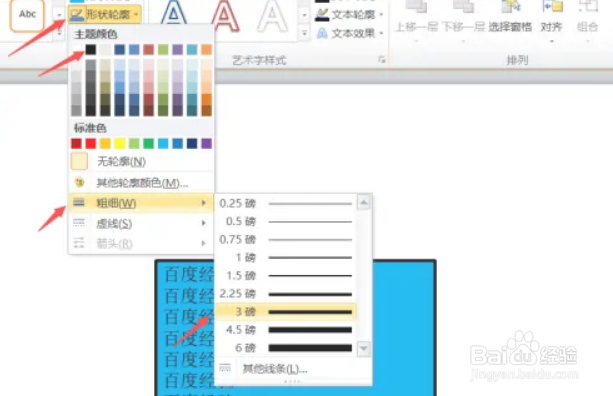Choose the yellow standard color
This screenshot has width=613, height=396.
click(120, 143)
